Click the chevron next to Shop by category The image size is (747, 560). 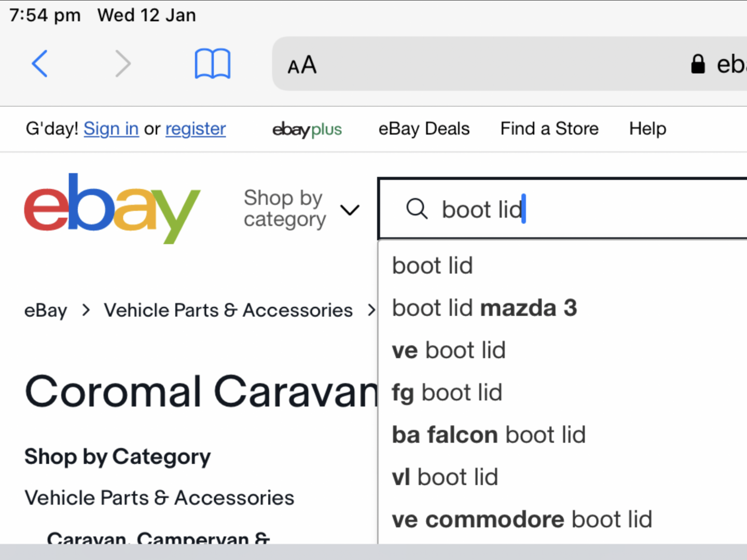click(x=350, y=210)
